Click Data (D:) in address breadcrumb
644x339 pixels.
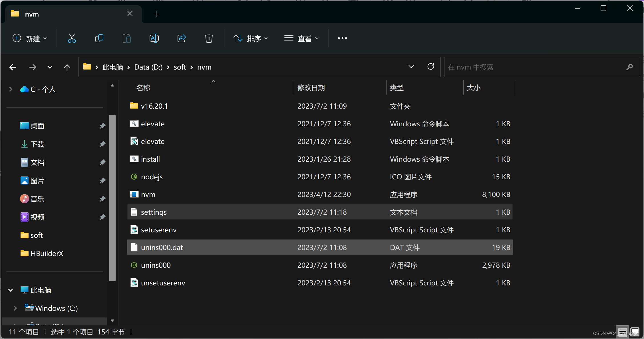click(148, 67)
